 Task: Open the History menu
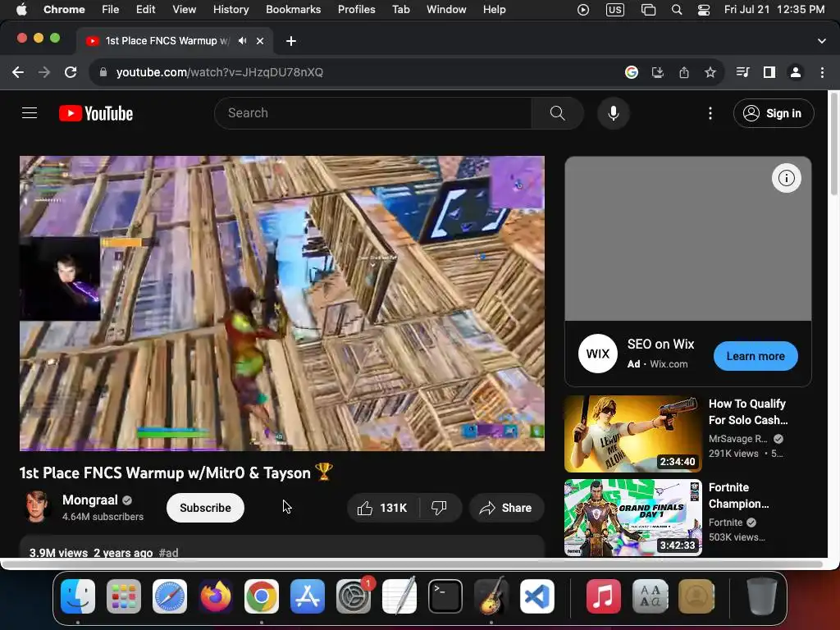231,10
